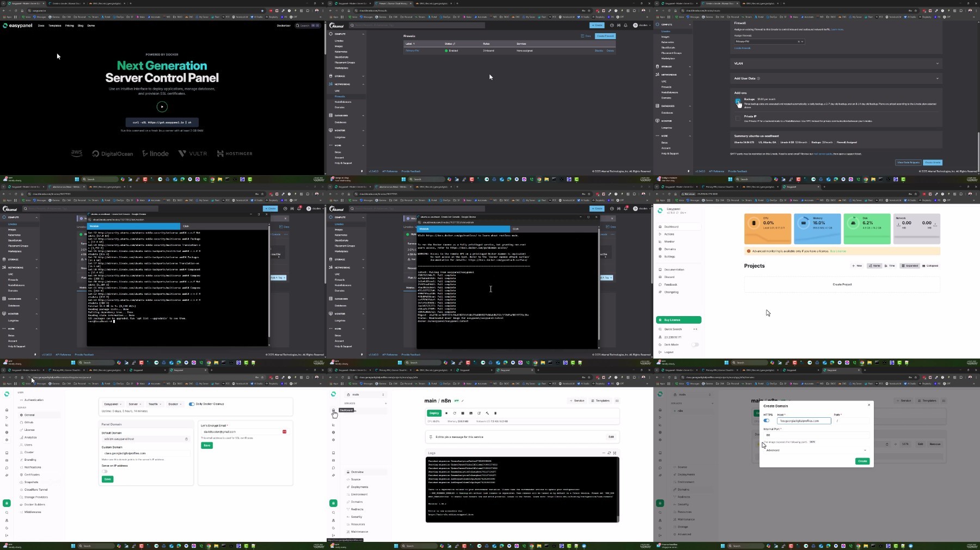Image resolution: width=980 pixels, height=550 pixels.
Task: Click Save under Let's Encrypt Email
Action: coord(207,445)
